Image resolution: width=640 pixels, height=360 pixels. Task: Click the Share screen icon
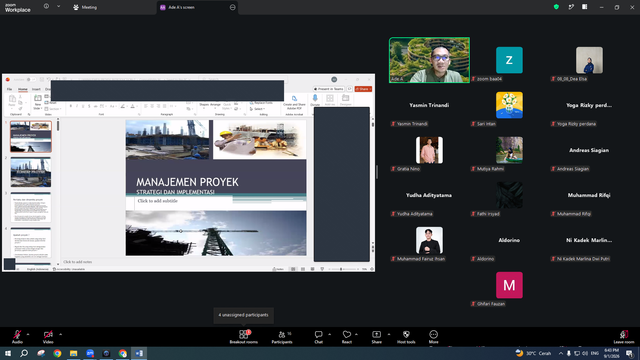[x=376, y=334]
